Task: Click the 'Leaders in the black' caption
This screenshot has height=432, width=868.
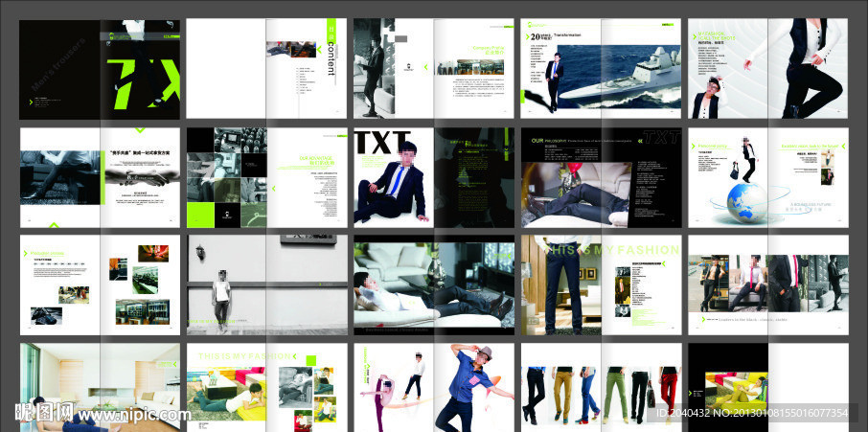Action: [752, 319]
